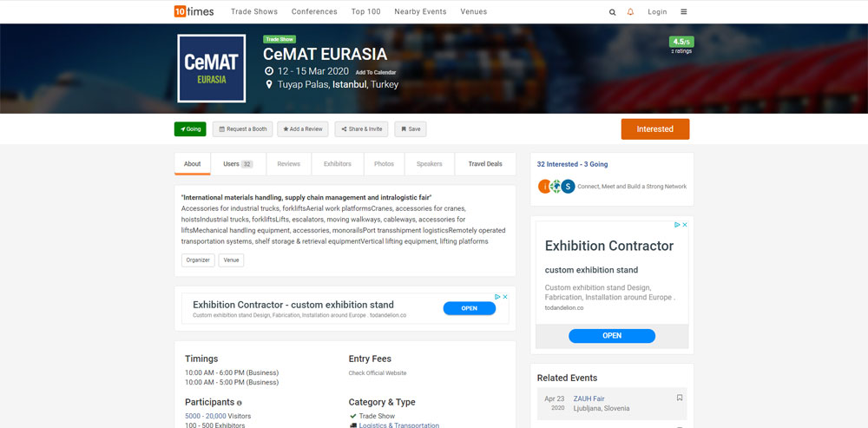Switch to the Speakers tab
This screenshot has height=428, width=868.
pos(430,164)
